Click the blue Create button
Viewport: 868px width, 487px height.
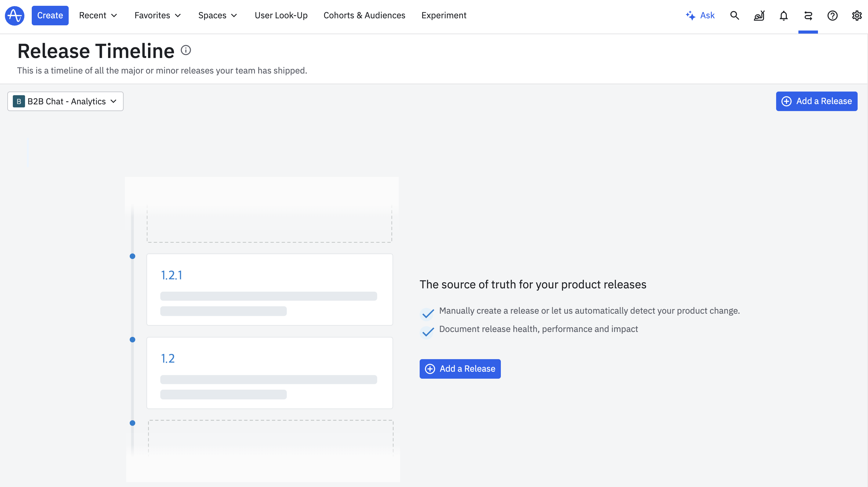50,16
